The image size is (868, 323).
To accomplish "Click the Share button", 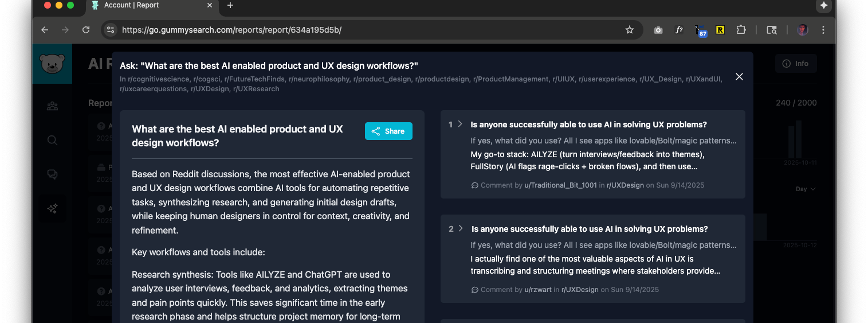I will pos(388,131).
